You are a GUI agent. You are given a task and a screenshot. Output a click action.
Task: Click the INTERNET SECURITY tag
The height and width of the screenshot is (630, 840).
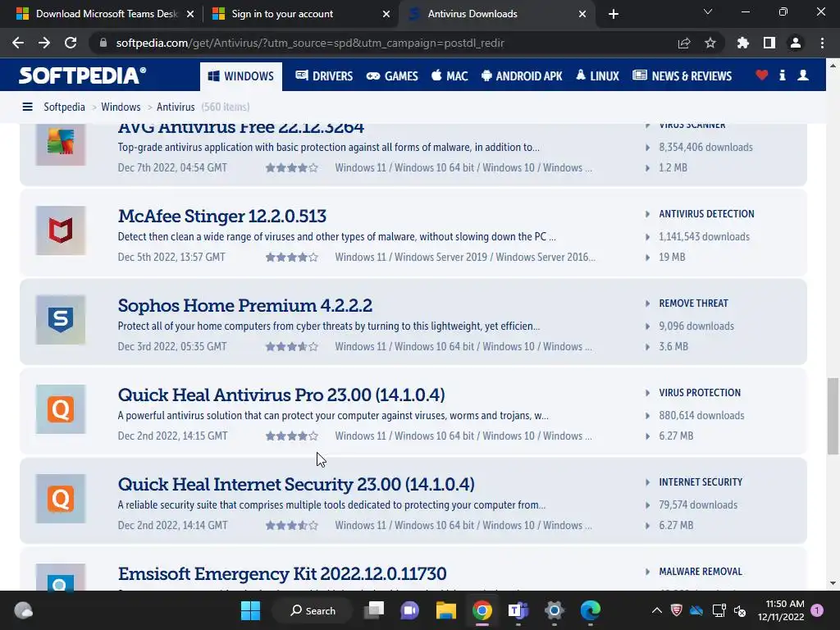point(701,482)
